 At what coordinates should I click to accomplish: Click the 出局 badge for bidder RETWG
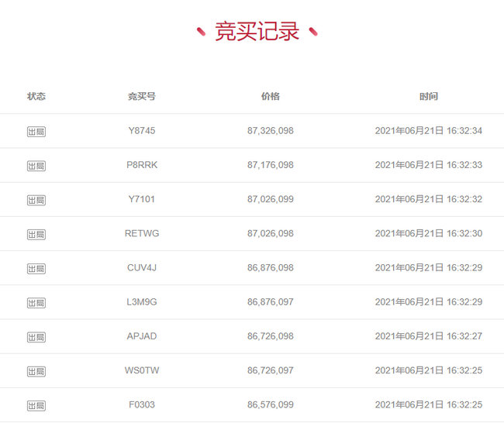[x=36, y=234]
